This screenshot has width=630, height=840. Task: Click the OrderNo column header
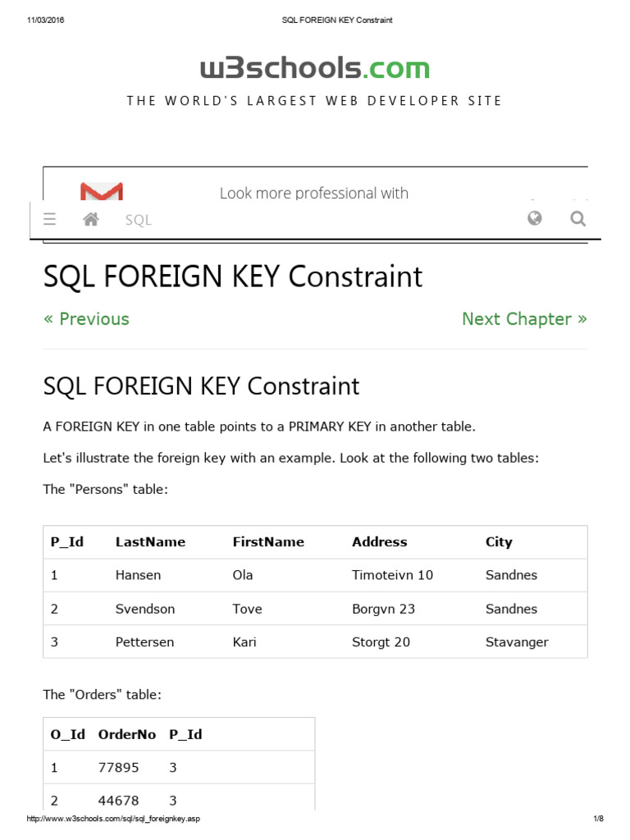pyautogui.click(x=126, y=735)
